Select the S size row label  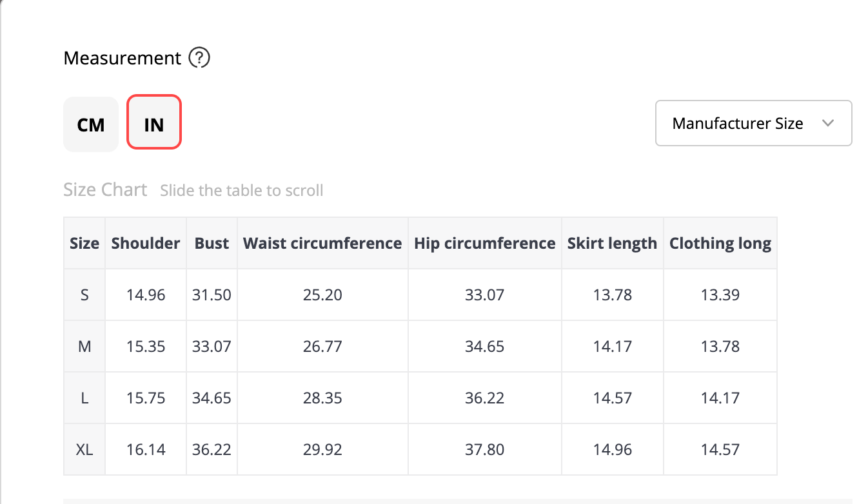point(84,295)
